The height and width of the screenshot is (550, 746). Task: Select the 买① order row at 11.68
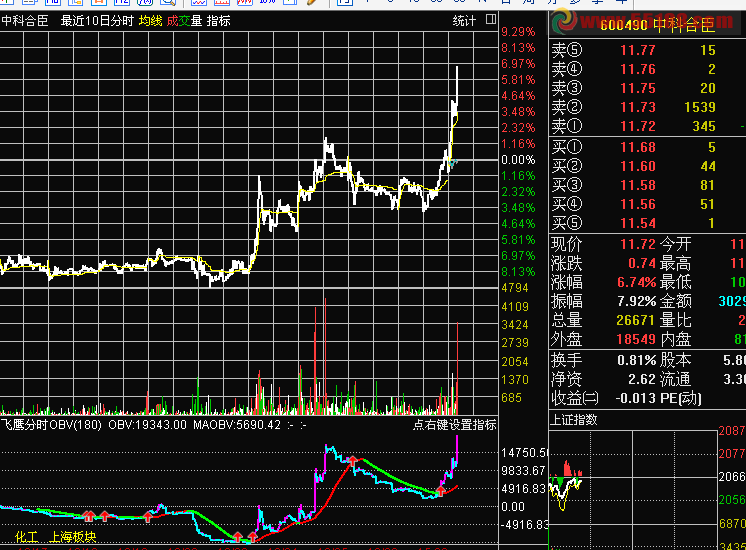[x=647, y=147]
